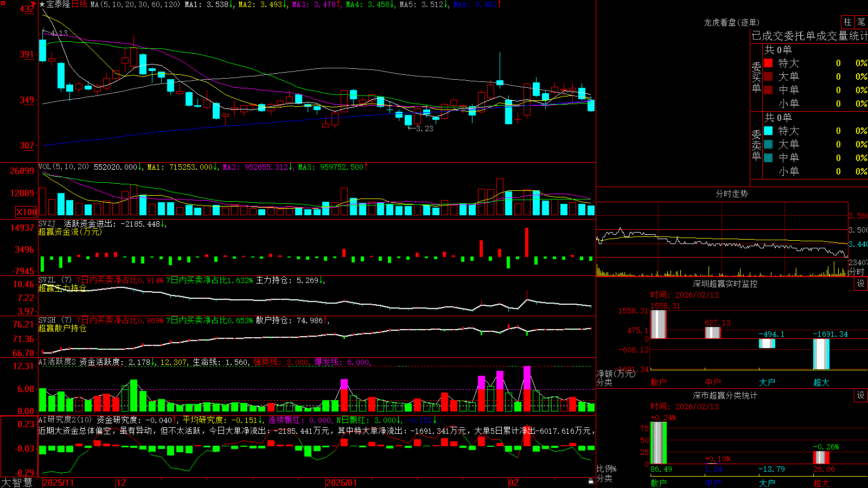Open 设 settings for 深圳超赢实时监控
The height and width of the screenshot is (488, 868).
pyautogui.click(x=861, y=284)
